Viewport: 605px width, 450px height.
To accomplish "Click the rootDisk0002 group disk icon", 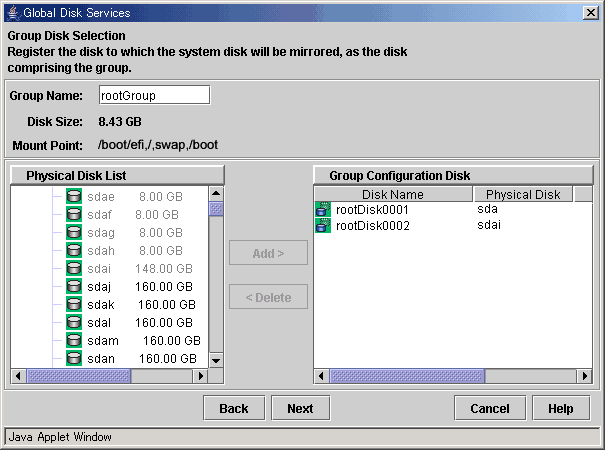I will point(323,225).
